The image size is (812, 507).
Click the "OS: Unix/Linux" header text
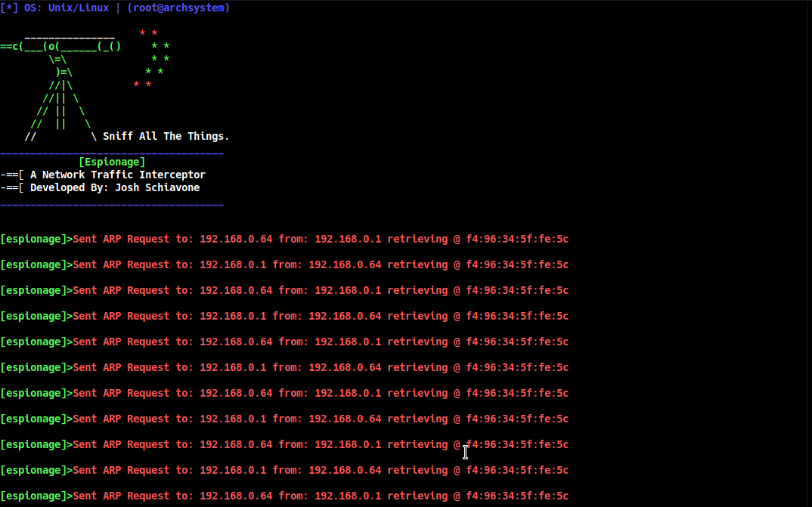(67, 8)
